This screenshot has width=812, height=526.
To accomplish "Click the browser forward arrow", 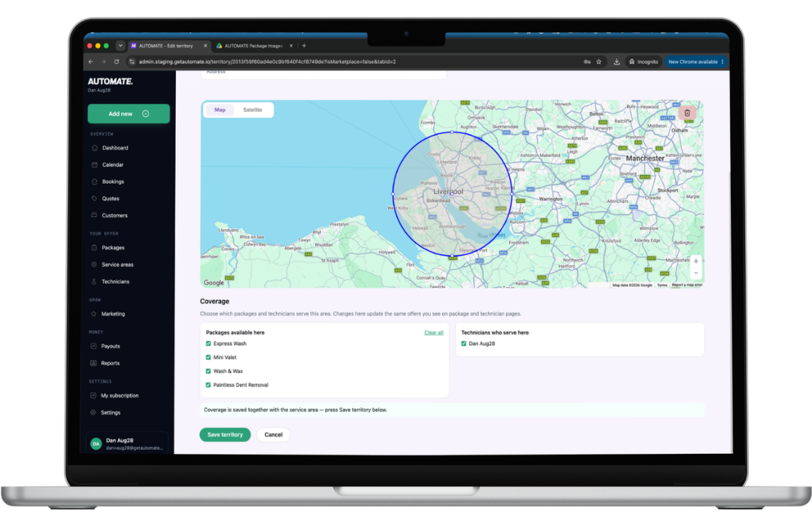I will 104,62.
